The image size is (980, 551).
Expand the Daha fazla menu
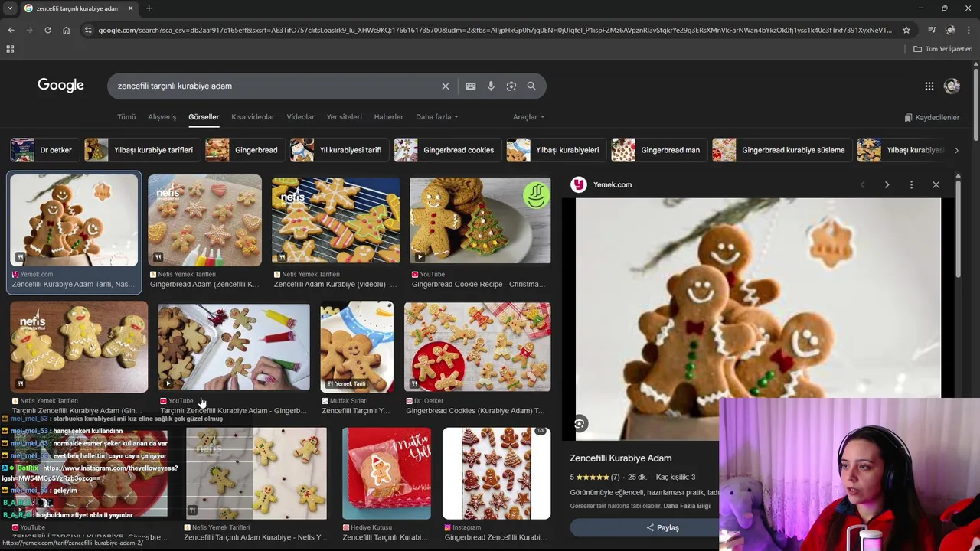(436, 117)
